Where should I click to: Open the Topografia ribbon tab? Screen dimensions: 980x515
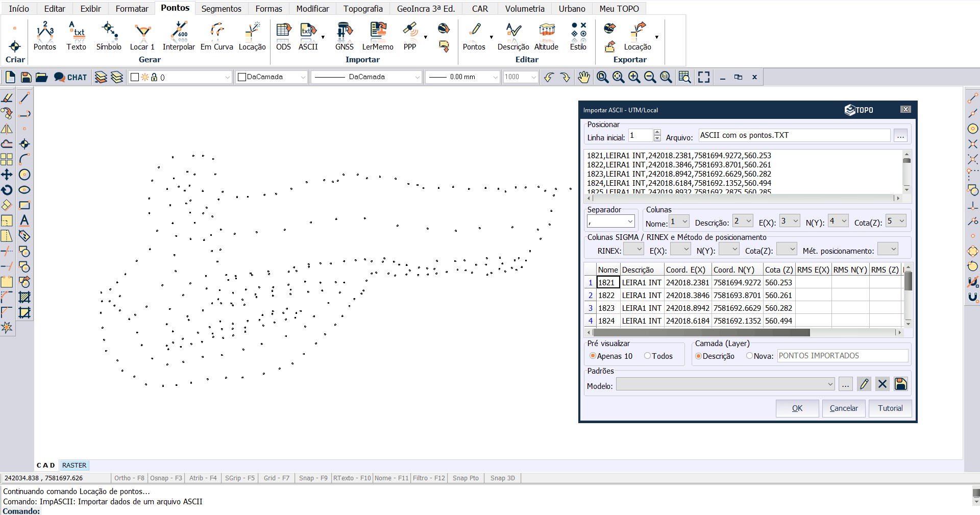pos(363,9)
